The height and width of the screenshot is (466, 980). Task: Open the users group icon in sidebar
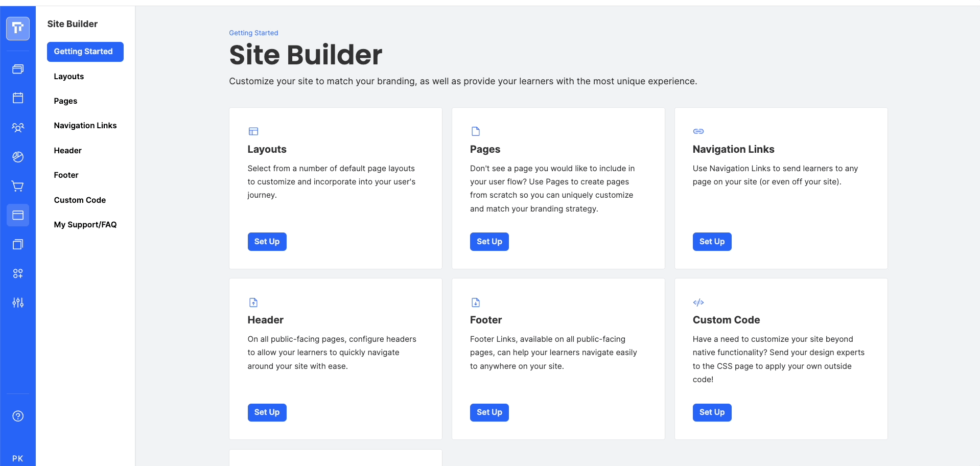18,128
